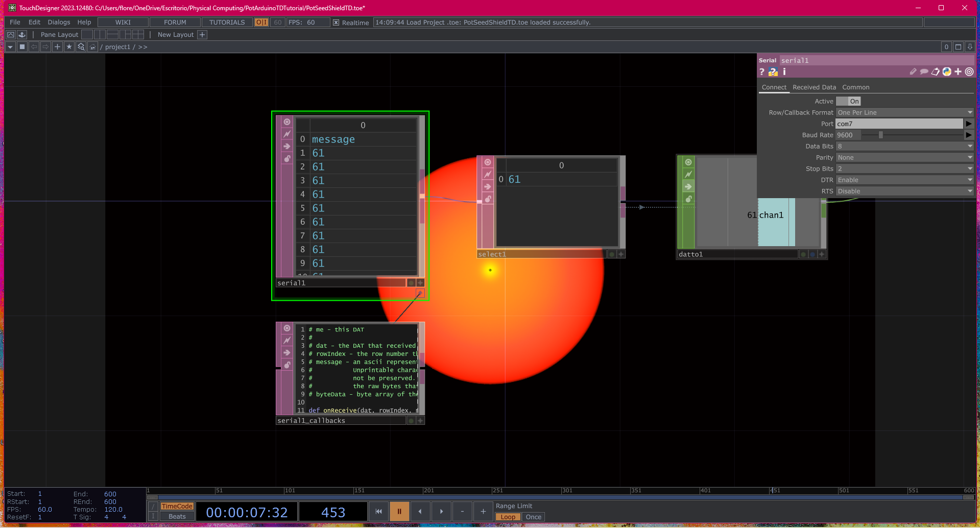The height and width of the screenshot is (528, 980).
Task: Adjust the Baud Rate slider
Action: click(880, 135)
